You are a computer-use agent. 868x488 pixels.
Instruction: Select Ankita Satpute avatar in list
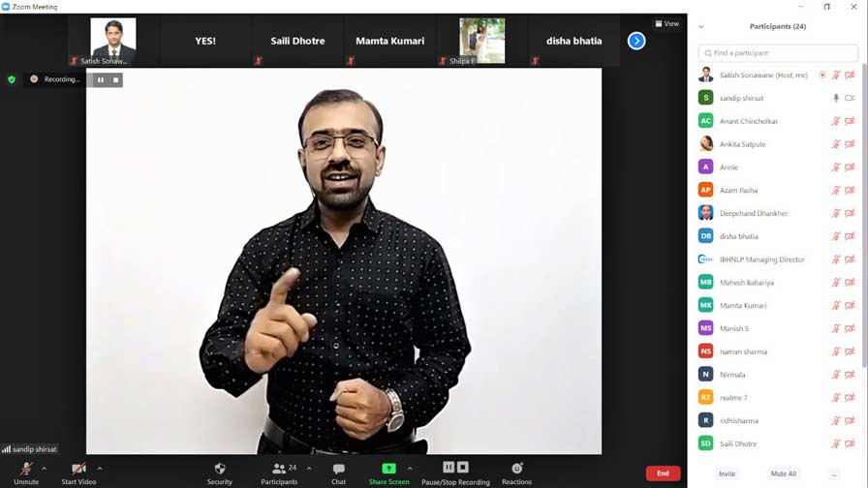pyautogui.click(x=706, y=144)
